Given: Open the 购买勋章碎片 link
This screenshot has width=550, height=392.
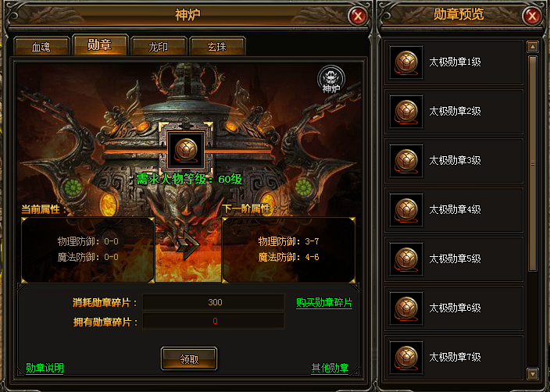Looking at the screenshot, I should [324, 303].
